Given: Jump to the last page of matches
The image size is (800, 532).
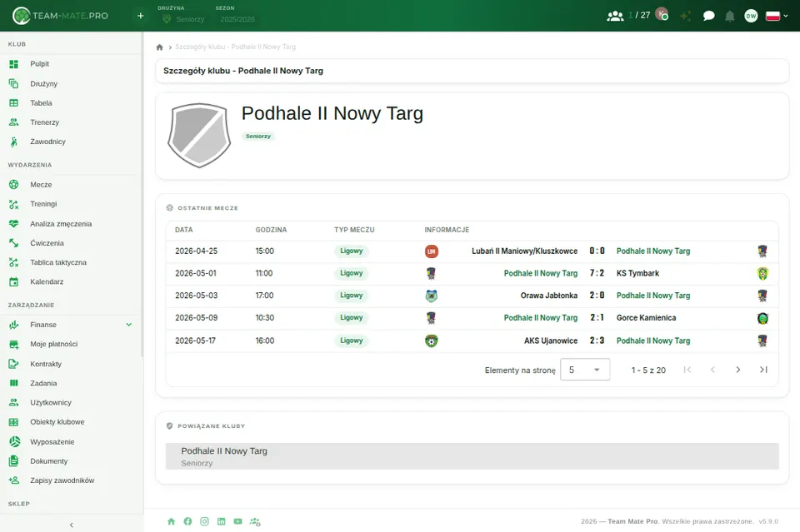Looking at the screenshot, I should pos(763,370).
